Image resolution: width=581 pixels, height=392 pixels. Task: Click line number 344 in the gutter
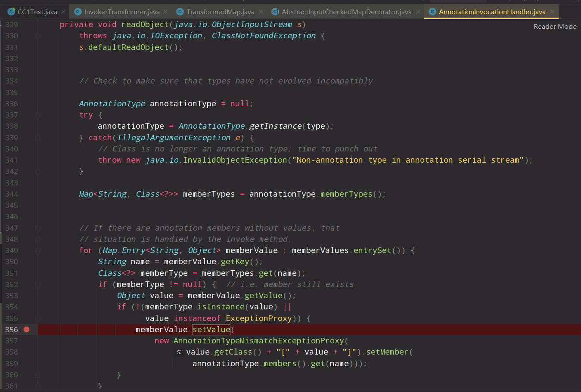tap(12, 194)
